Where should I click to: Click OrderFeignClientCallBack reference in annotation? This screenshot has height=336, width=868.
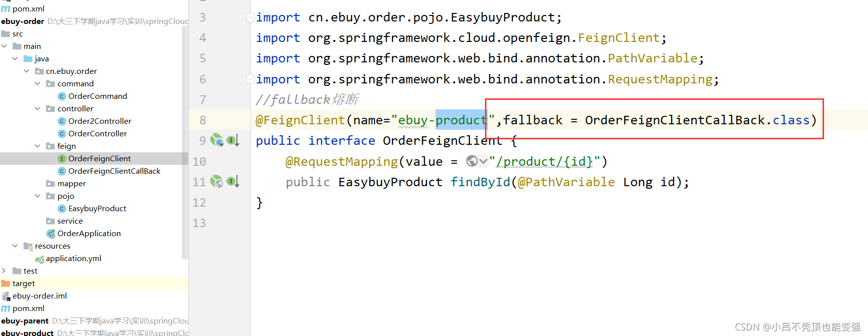point(675,120)
